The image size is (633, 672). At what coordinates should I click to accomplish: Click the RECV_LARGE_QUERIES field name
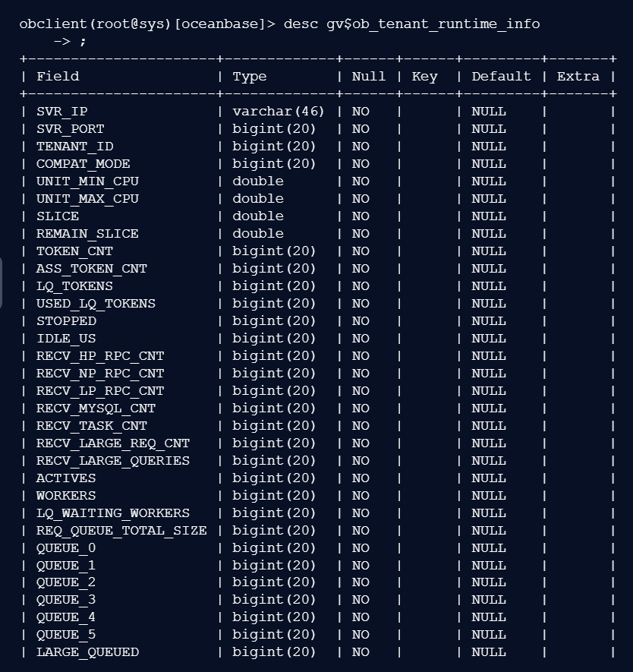tap(113, 461)
